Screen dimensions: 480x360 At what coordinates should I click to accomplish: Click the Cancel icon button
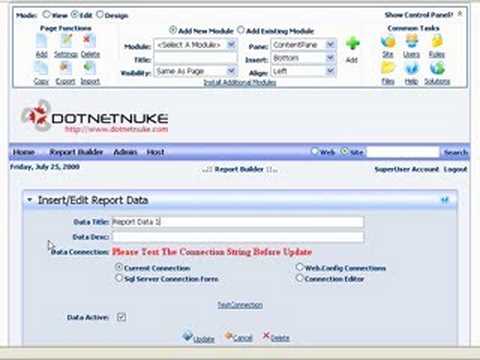point(229,336)
